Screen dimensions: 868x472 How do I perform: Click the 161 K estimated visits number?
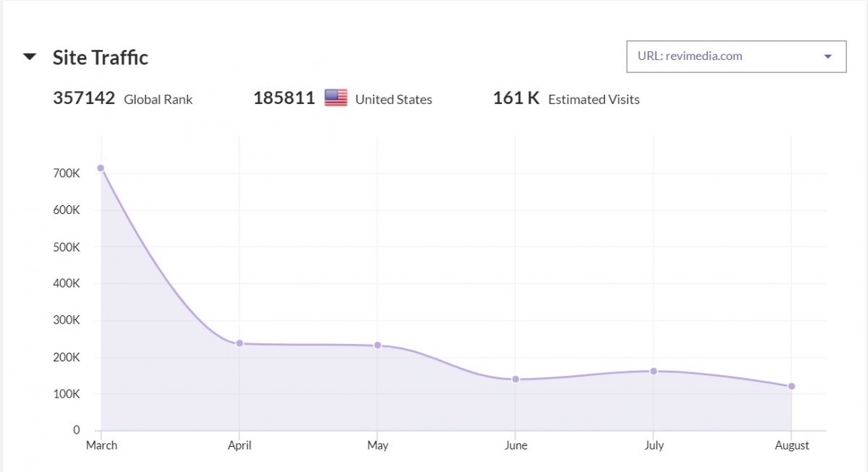coord(516,98)
